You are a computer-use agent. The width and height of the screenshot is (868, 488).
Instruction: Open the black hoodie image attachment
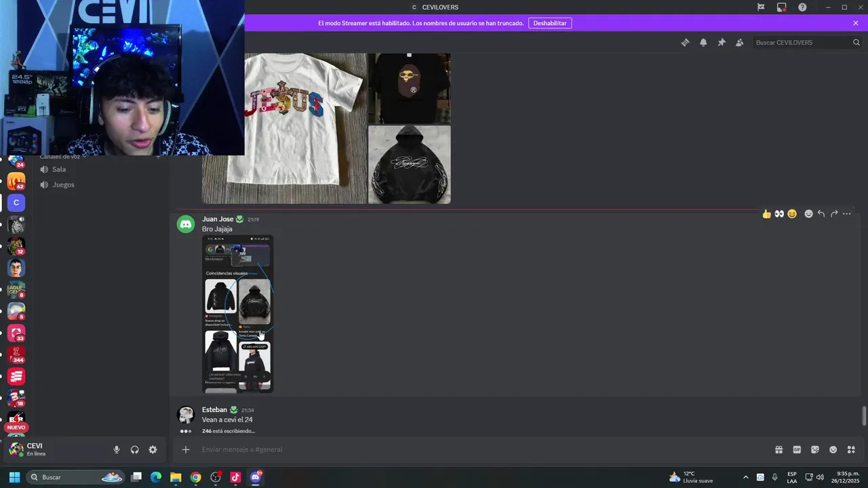tap(409, 164)
